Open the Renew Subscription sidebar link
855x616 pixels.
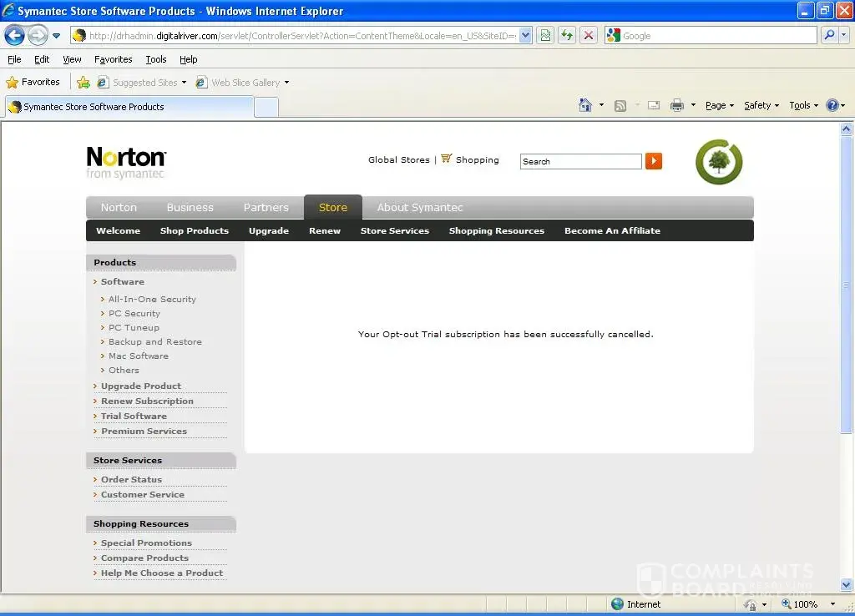pyautogui.click(x=147, y=401)
